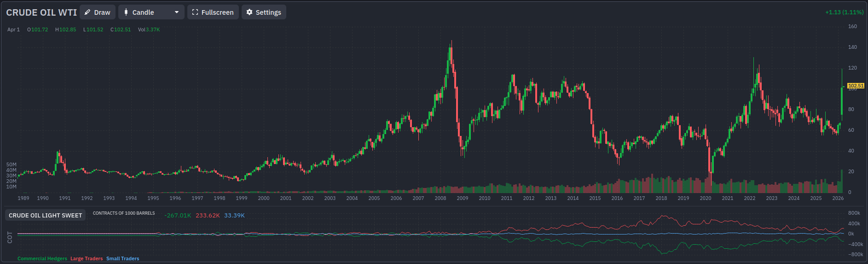Click the 2000 label on time axis
Screen dimensions: 868x264
pyautogui.click(x=264, y=198)
